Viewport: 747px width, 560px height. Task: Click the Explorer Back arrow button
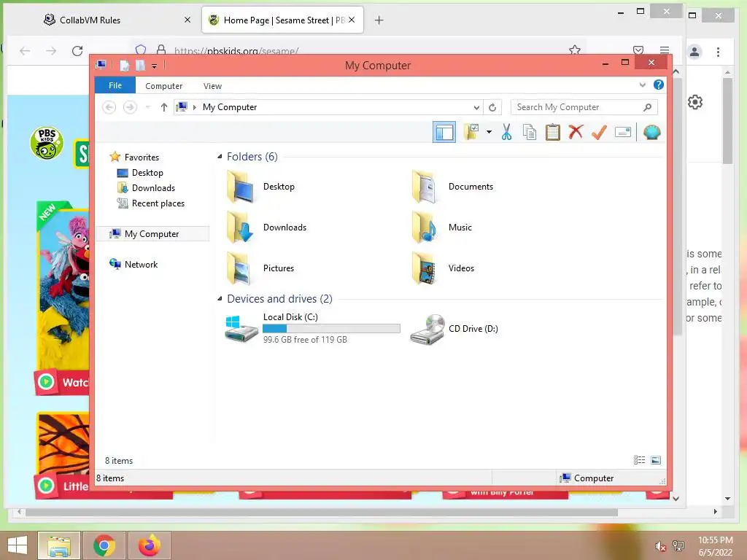[x=109, y=107]
